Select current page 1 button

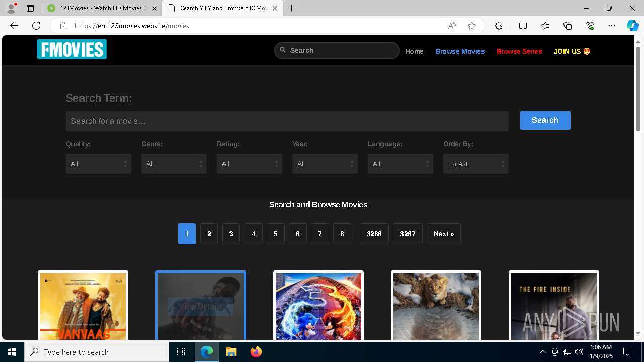187,234
